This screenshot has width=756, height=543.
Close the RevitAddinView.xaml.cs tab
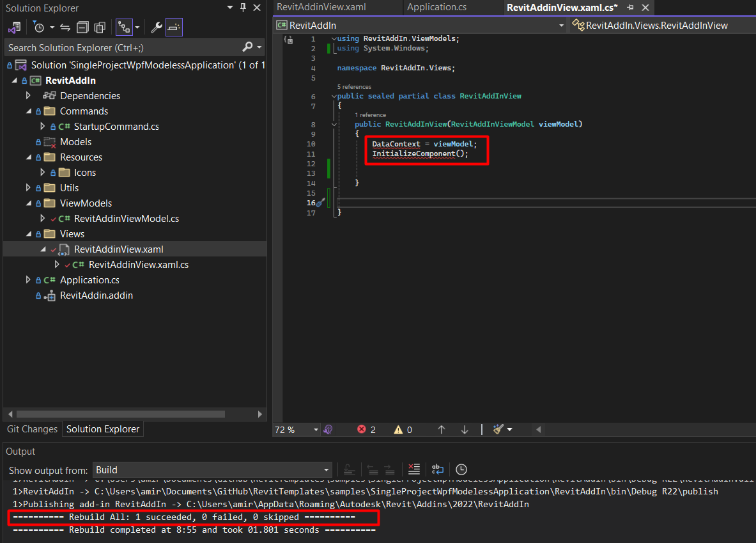(645, 7)
